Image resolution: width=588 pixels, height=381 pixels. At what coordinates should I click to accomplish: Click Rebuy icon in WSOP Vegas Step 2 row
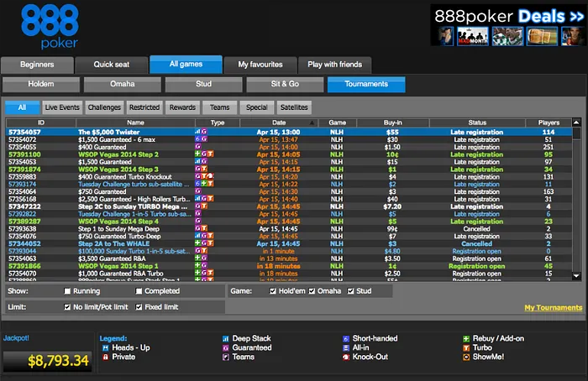click(x=197, y=154)
